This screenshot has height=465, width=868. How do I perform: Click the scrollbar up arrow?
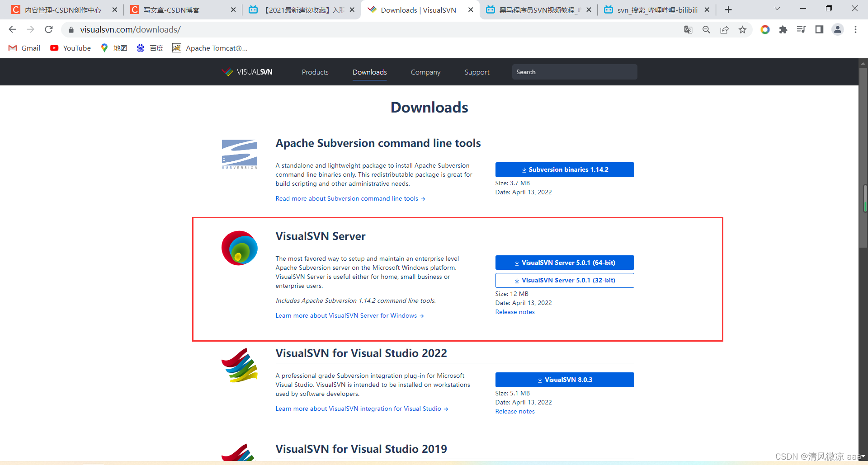coord(863,63)
